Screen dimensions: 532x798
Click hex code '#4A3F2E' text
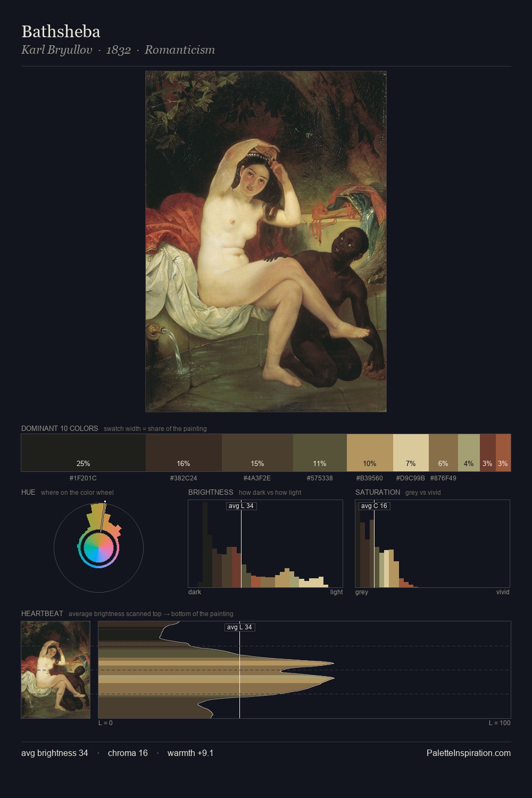tap(257, 478)
